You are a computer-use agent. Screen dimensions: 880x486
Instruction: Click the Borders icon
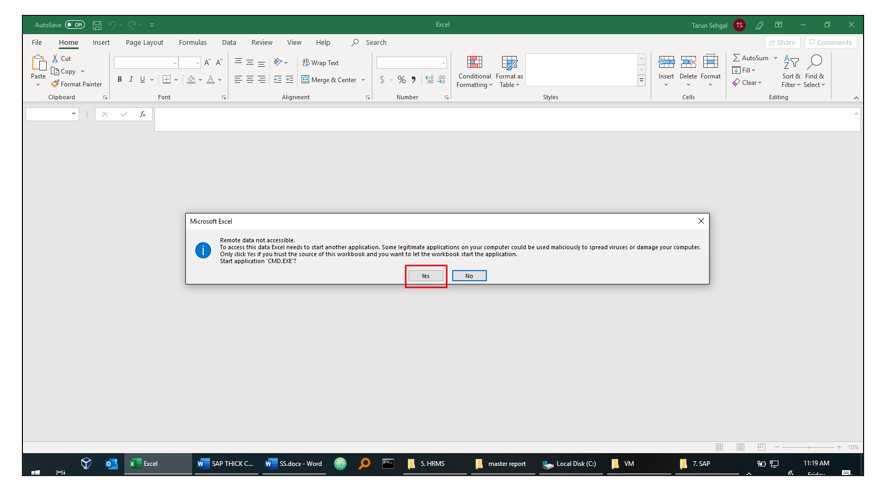click(167, 80)
